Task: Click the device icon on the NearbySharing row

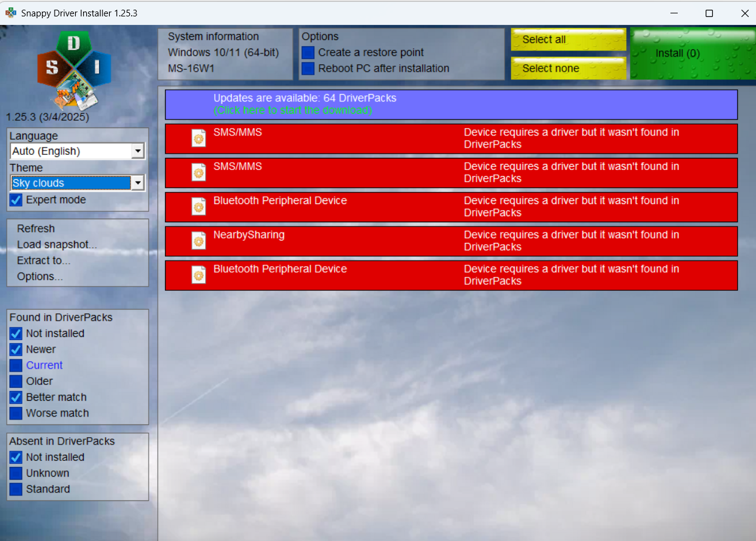Action: [199, 241]
